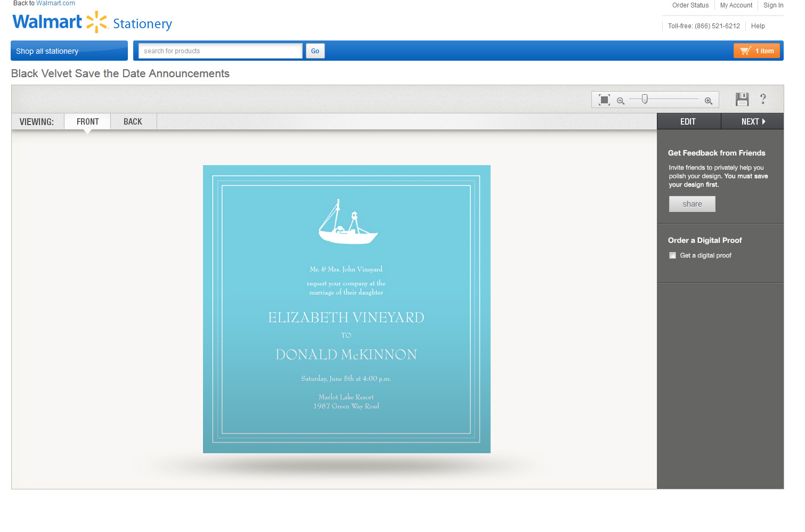Switch to the FRONT view tab

pyautogui.click(x=88, y=122)
